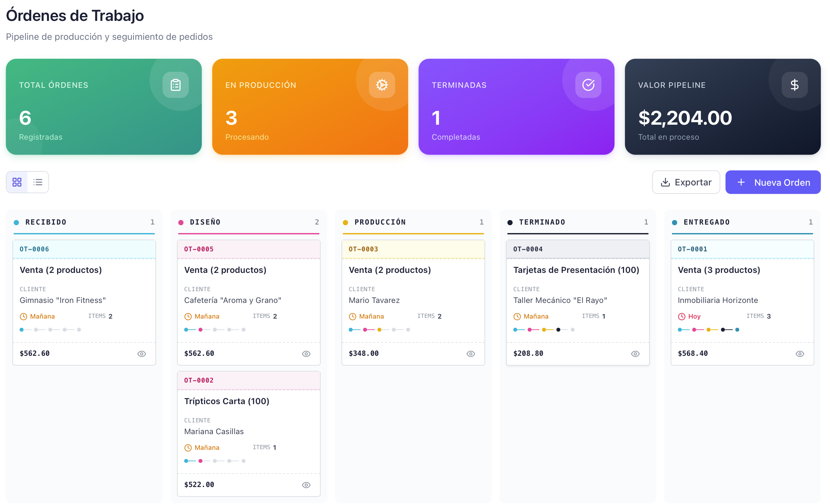Create a Nueva Orden
The height and width of the screenshot is (504, 830).
[773, 182]
